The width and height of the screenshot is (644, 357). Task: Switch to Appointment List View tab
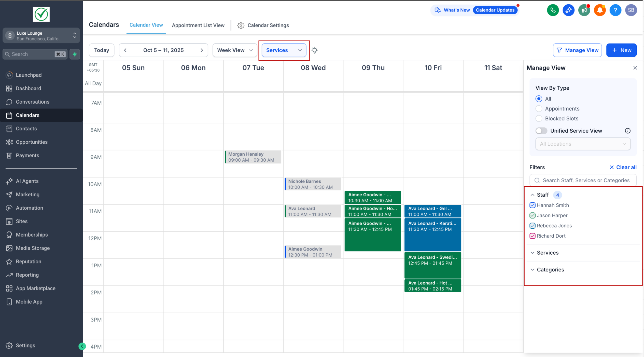[198, 25]
